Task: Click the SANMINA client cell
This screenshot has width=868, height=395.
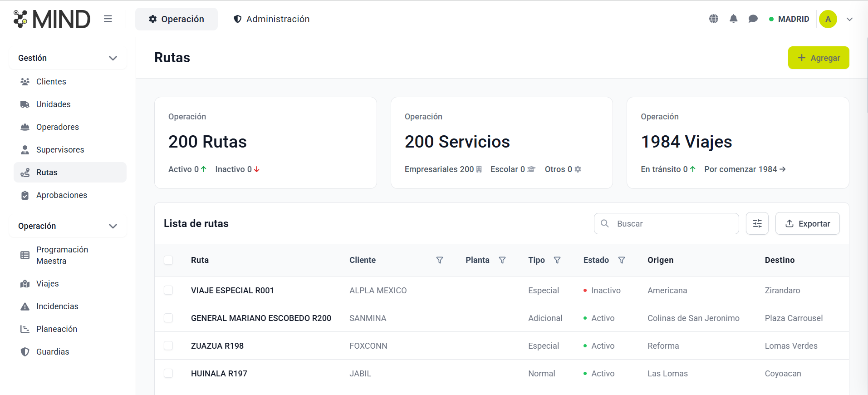Action: [x=368, y=318]
